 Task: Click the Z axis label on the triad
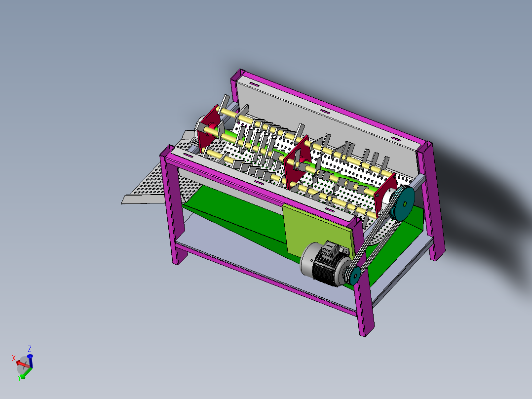30,349
